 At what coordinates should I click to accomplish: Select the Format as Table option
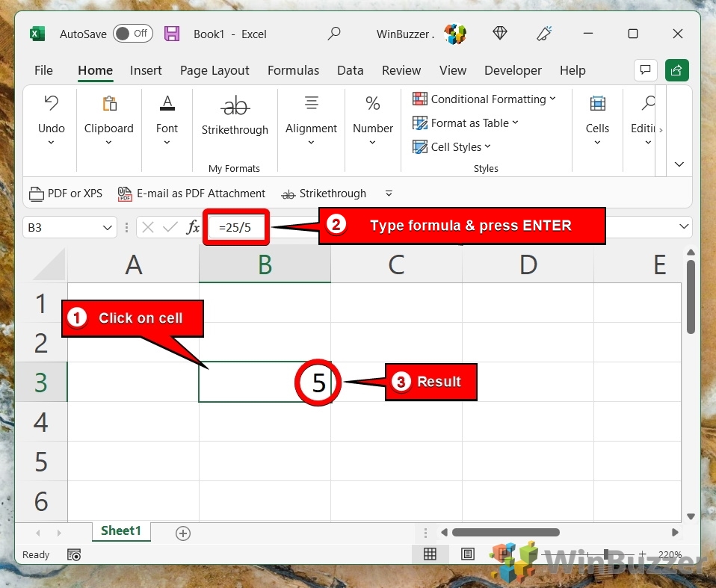point(465,123)
